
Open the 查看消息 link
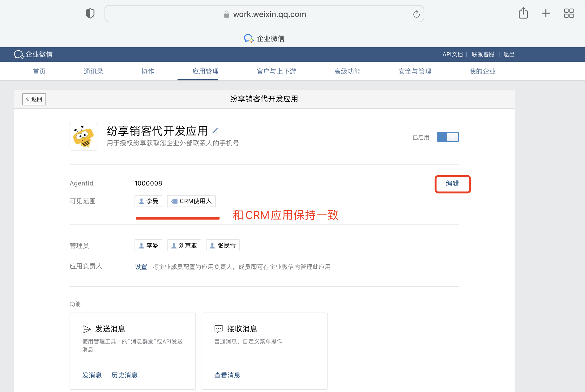click(x=227, y=375)
